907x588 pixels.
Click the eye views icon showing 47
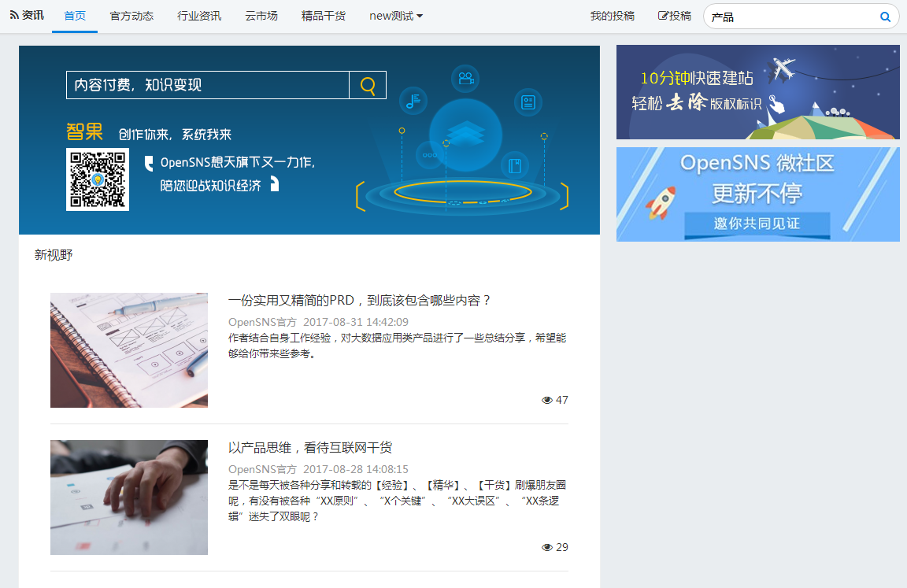point(546,400)
